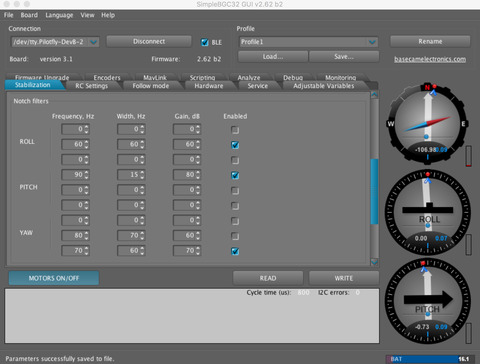Open the Firmware Upgrade tab
Screen dimensions: 480x364
[42, 78]
